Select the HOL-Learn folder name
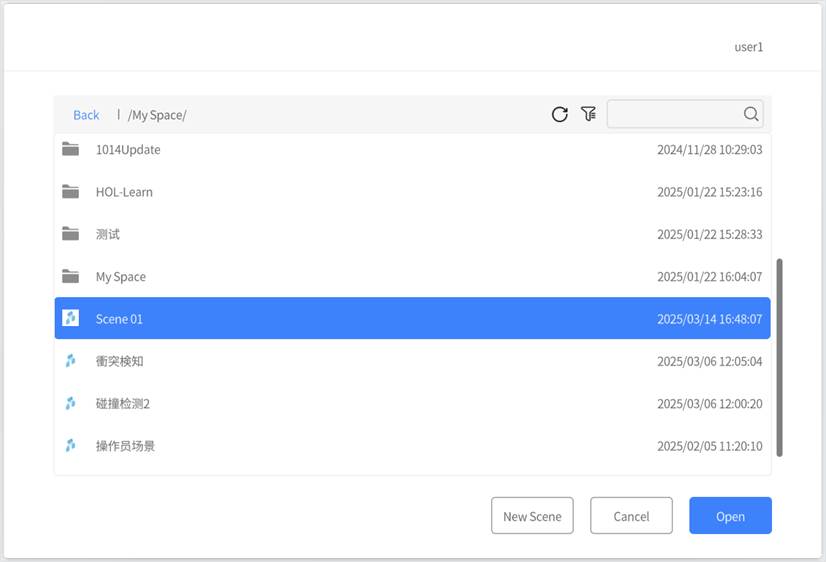 124,192
